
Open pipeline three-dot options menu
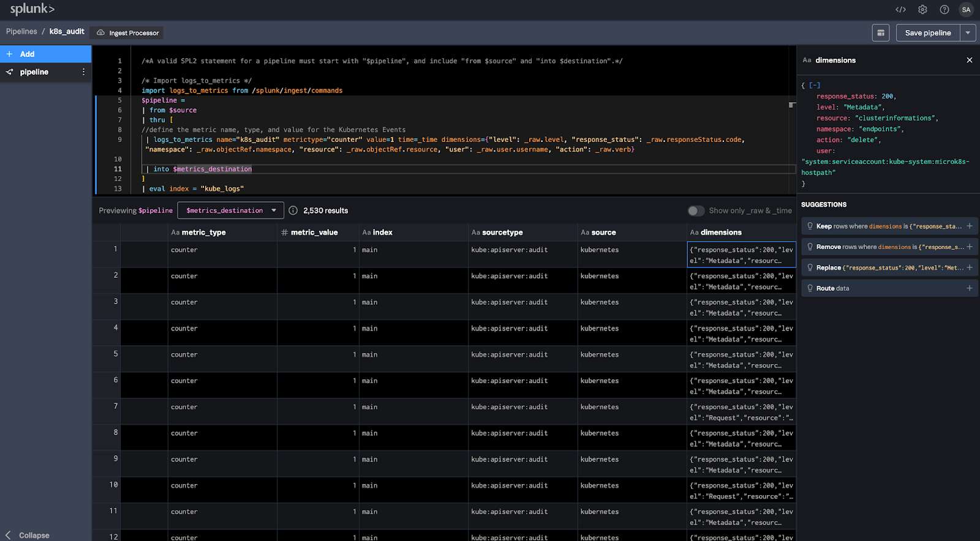tap(84, 72)
